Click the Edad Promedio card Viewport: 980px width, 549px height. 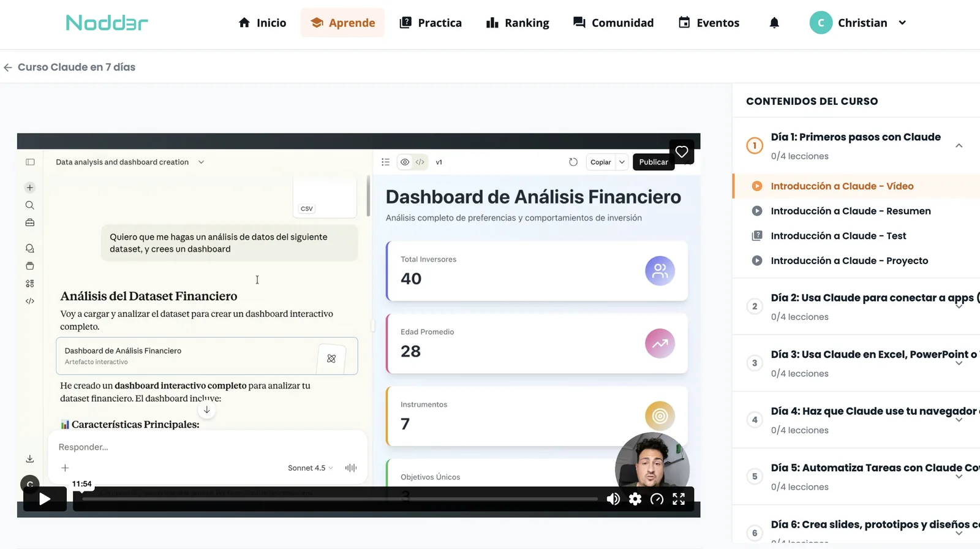(x=537, y=344)
